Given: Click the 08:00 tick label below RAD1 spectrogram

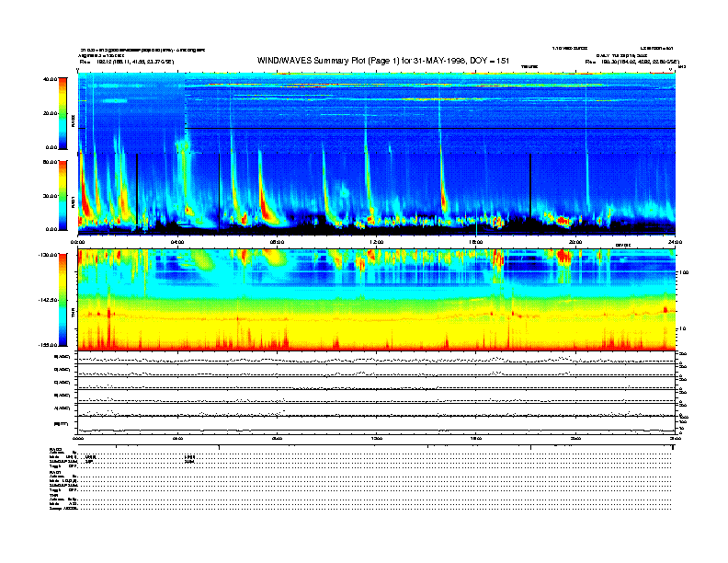Looking at the screenshot, I should click(x=277, y=242).
